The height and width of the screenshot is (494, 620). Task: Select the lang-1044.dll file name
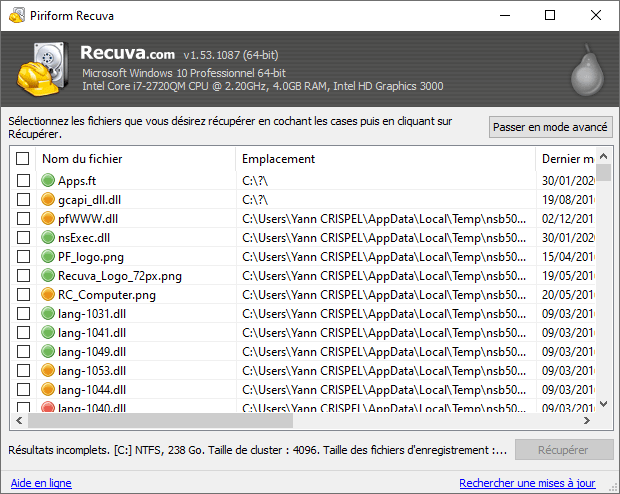(x=92, y=390)
